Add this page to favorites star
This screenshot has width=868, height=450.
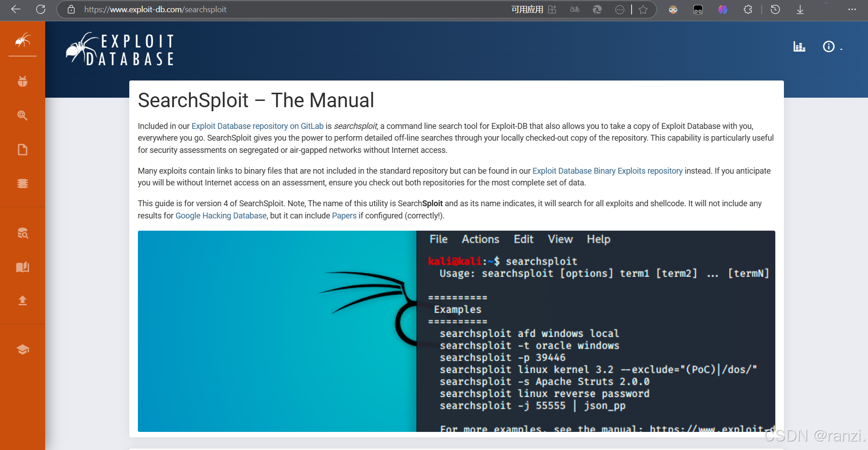(643, 9)
